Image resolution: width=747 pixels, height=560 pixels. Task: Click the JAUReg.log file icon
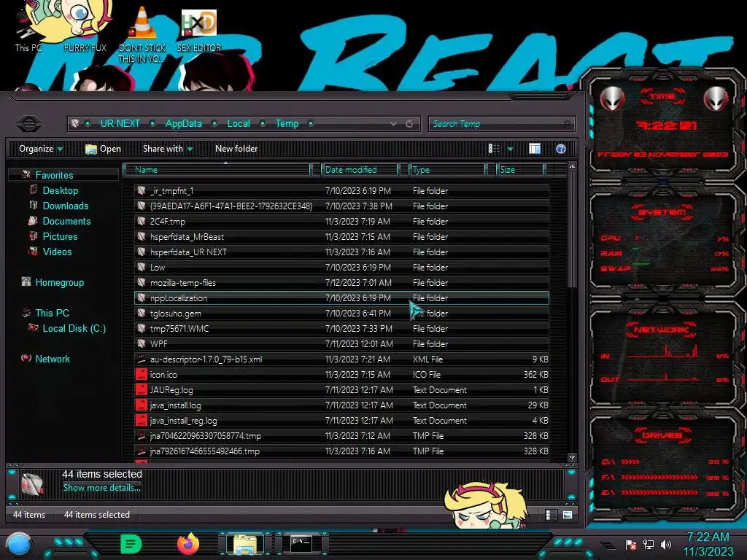point(142,389)
